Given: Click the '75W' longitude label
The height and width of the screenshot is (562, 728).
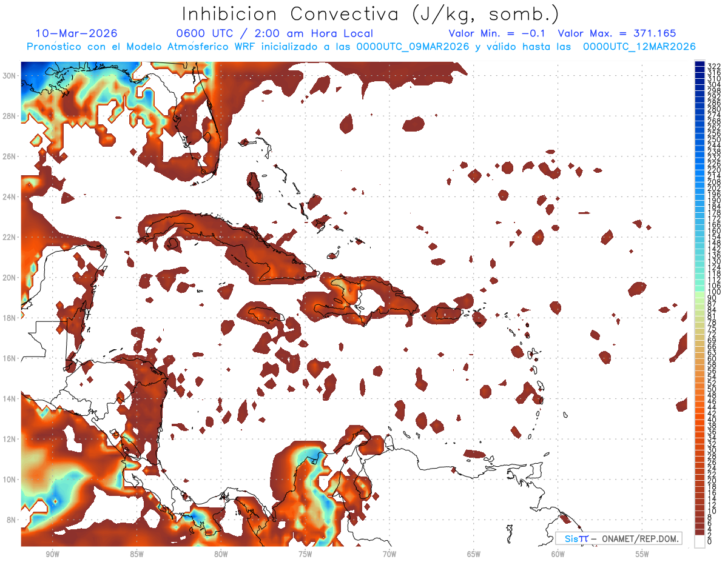Looking at the screenshot, I should click(305, 554).
